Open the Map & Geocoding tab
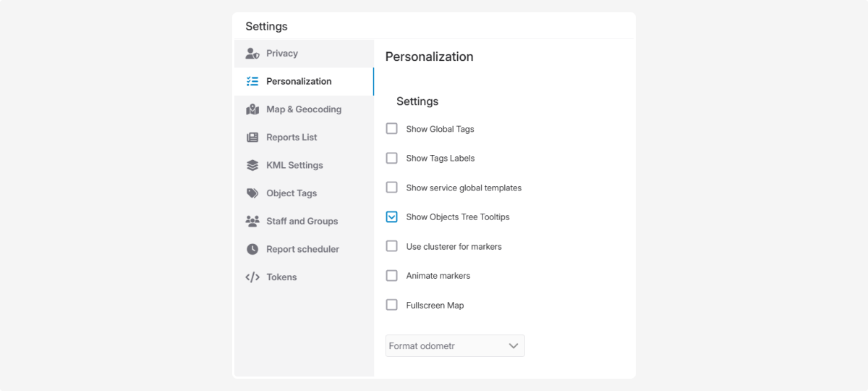Viewport: 868px width, 391px height. [304, 109]
